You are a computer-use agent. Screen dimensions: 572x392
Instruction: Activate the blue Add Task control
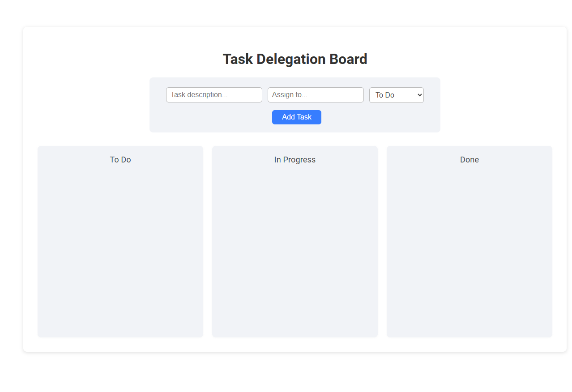click(296, 117)
